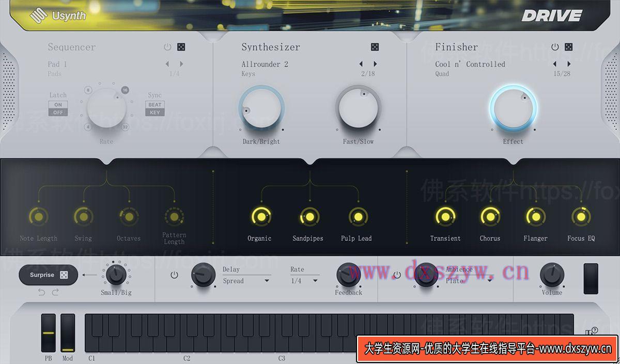Image resolution: width=620 pixels, height=364 pixels.
Task: Open the Delay Spread dropdown
Action: click(246, 281)
